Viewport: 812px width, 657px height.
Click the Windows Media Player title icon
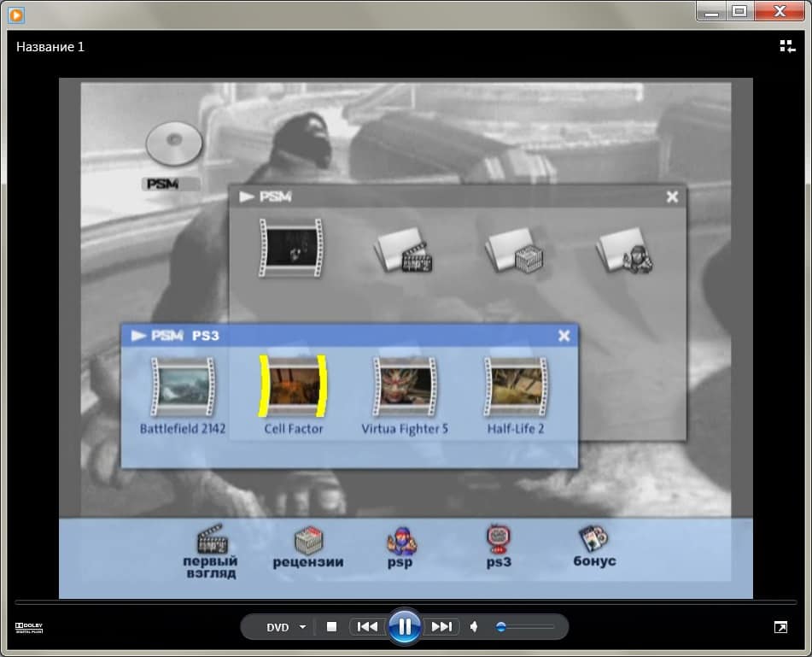[16, 15]
